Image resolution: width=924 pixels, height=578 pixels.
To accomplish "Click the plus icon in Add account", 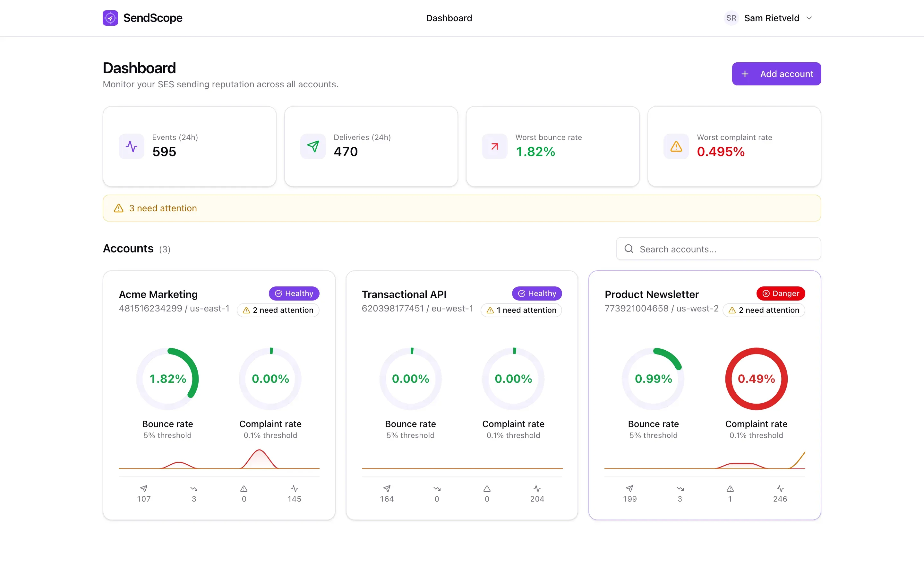I will [x=745, y=74].
